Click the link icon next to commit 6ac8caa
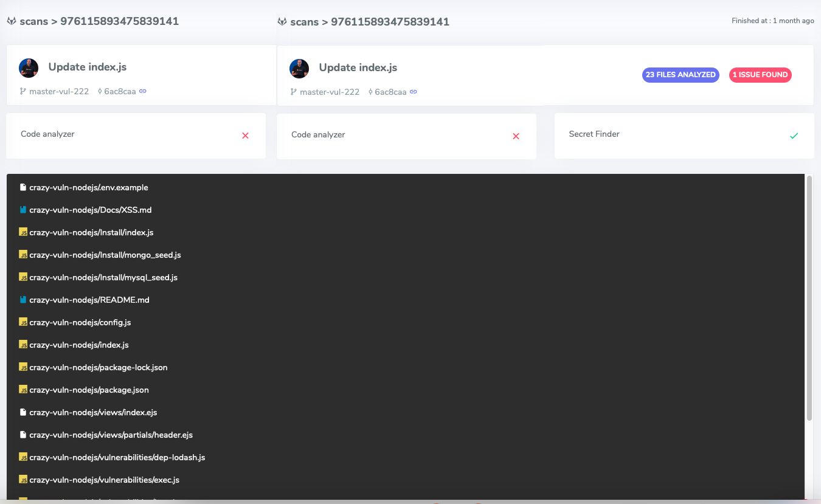Image resolution: width=821 pixels, height=504 pixels. (x=142, y=91)
